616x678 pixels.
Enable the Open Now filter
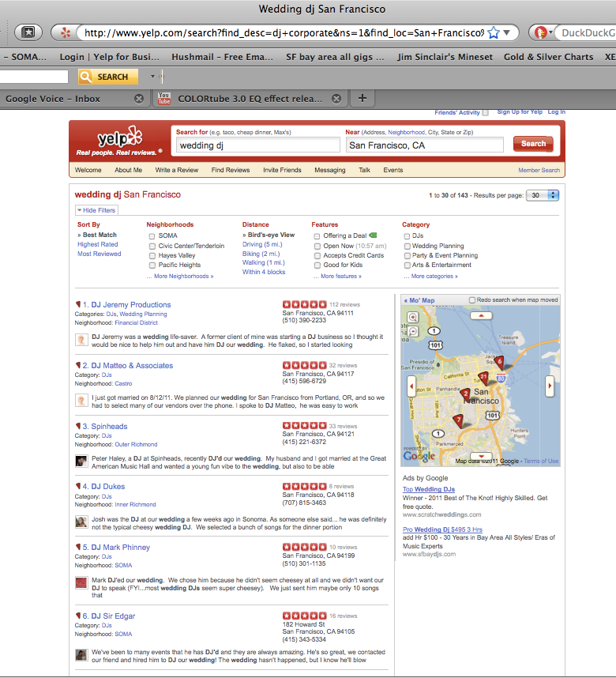pos(317,246)
